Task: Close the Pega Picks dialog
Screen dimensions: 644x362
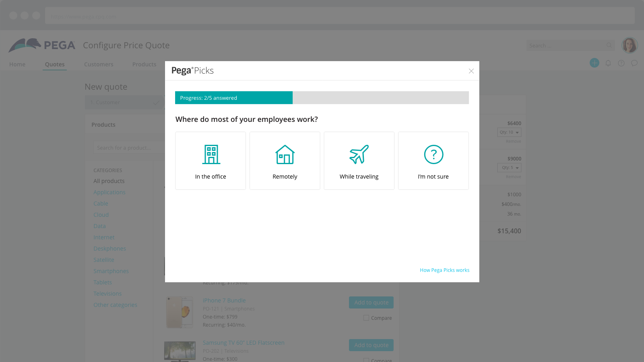Action: coord(471,71)
